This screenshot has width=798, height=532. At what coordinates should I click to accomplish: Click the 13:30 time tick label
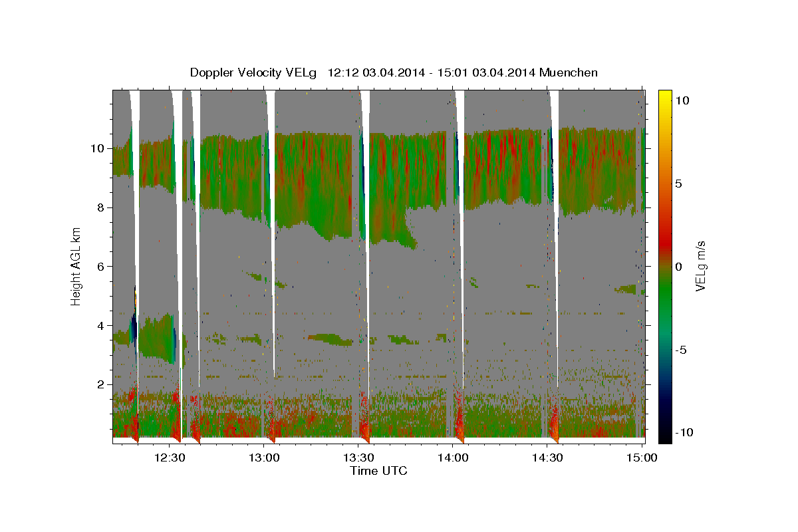[358, 458]
